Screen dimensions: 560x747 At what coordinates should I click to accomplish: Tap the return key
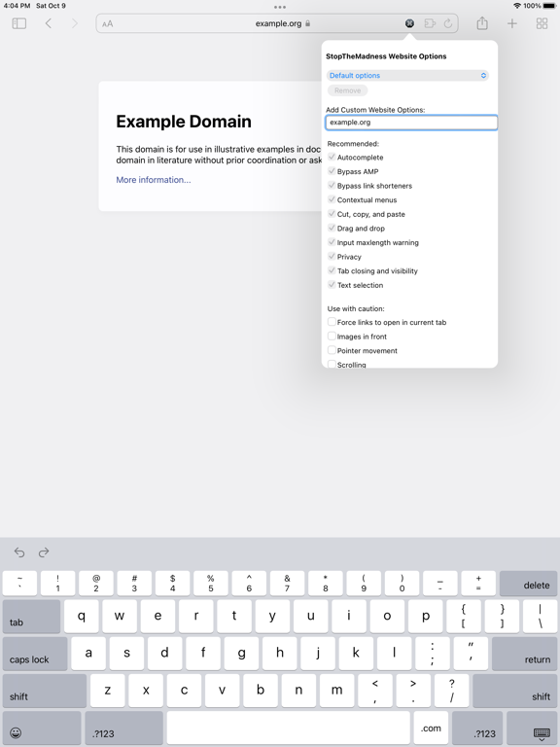524,654
